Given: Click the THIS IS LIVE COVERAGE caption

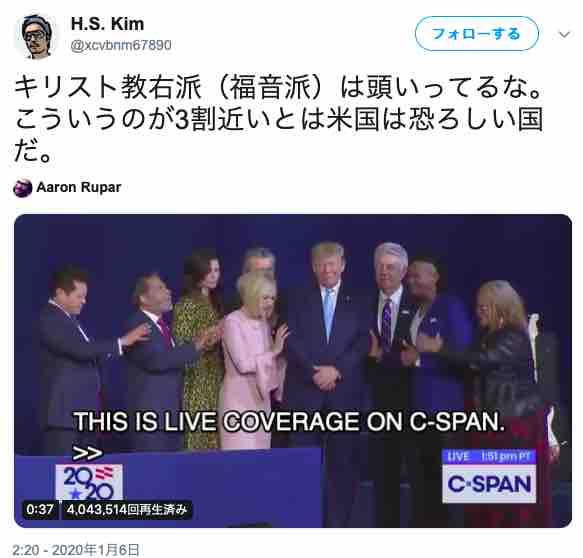Looking at the screenshot, I should pos(289,422).
